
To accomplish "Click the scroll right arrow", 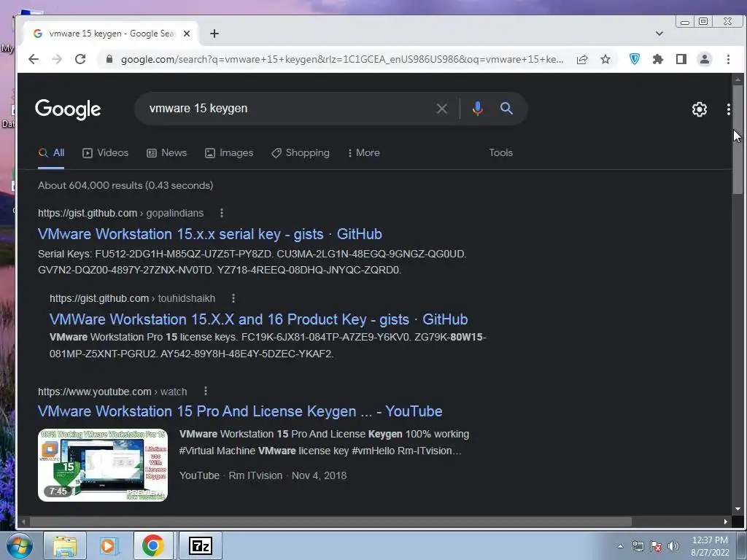I will 726,521.
